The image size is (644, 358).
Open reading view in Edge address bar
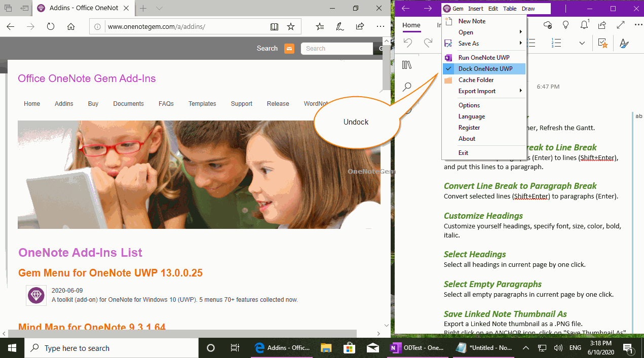[x=274, y=26]
